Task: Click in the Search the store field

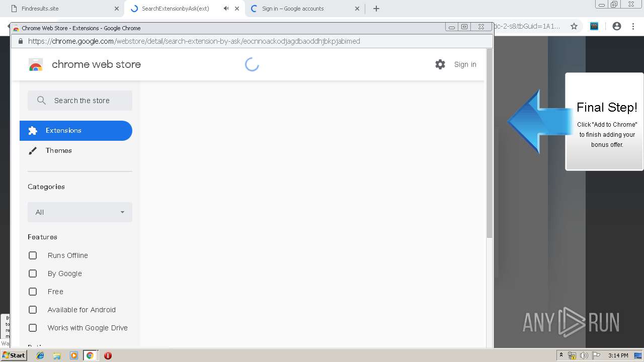Action: 80,101
